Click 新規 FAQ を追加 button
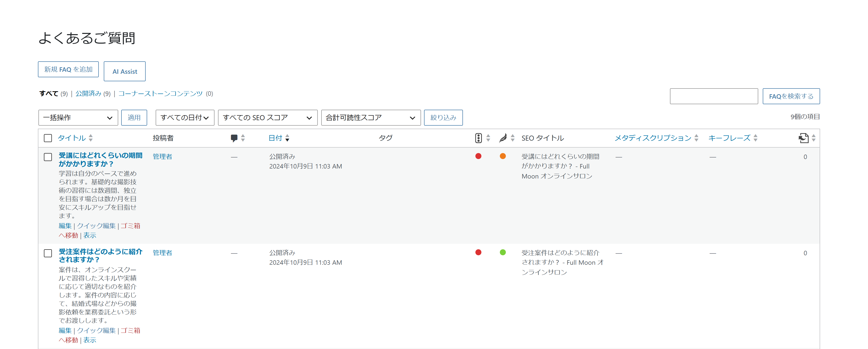Screen dimensions: 868x349 (x=68, y=69)
